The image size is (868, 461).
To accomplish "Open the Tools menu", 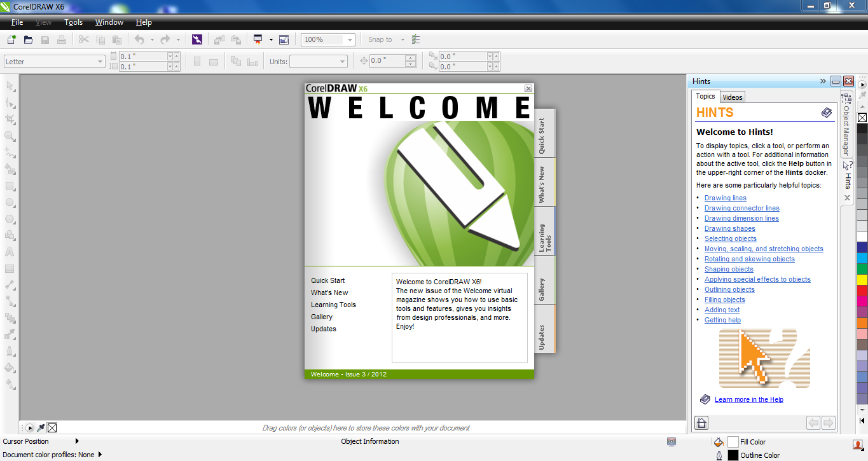I will point(74,22).
